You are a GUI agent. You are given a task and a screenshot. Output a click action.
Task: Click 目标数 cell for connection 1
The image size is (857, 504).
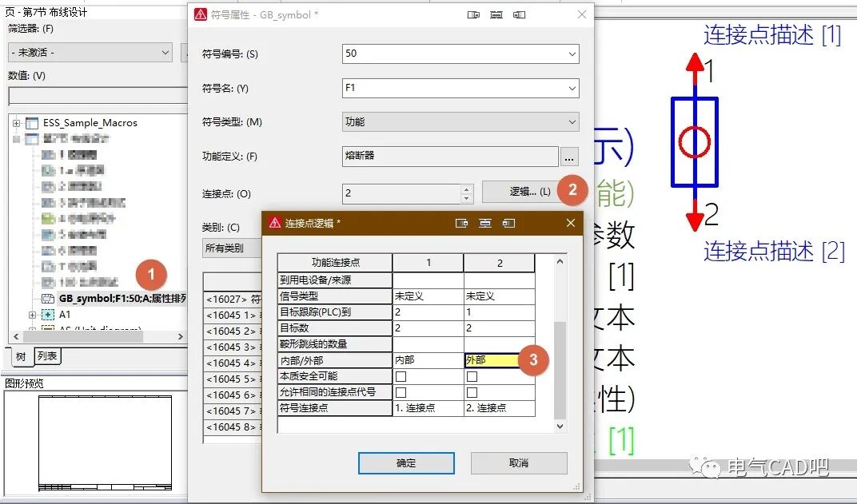[x=428, y=328]
